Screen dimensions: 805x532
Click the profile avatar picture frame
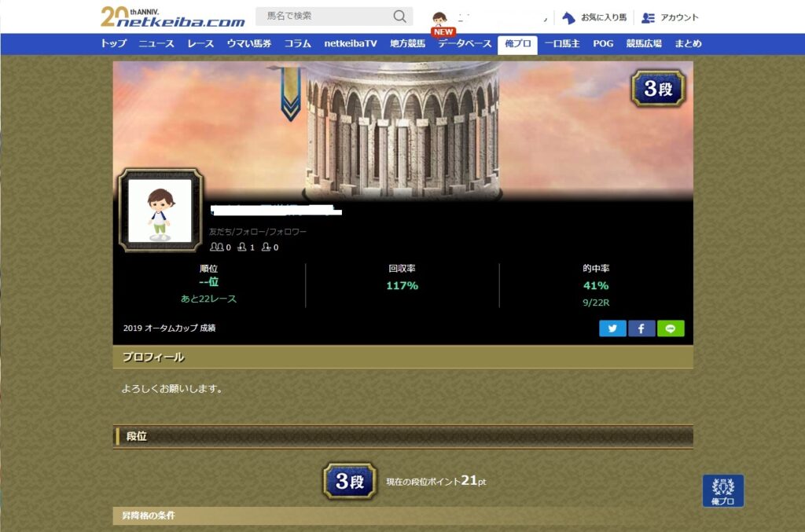160,210
